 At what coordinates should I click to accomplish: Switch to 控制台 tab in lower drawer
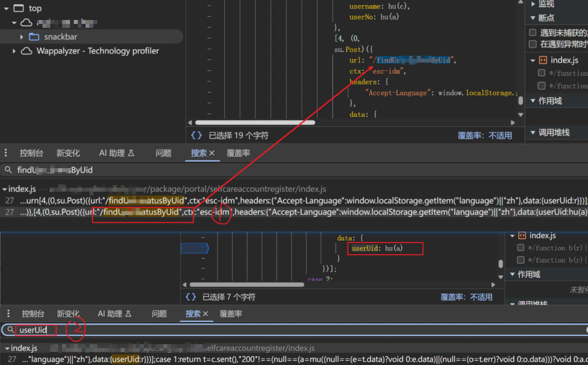coord(33,314)
